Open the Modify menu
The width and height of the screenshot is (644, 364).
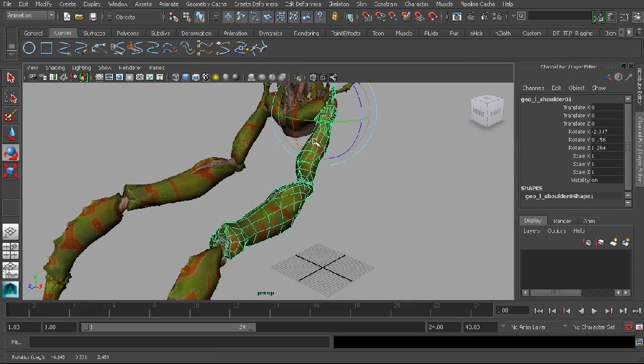[43, 4]
